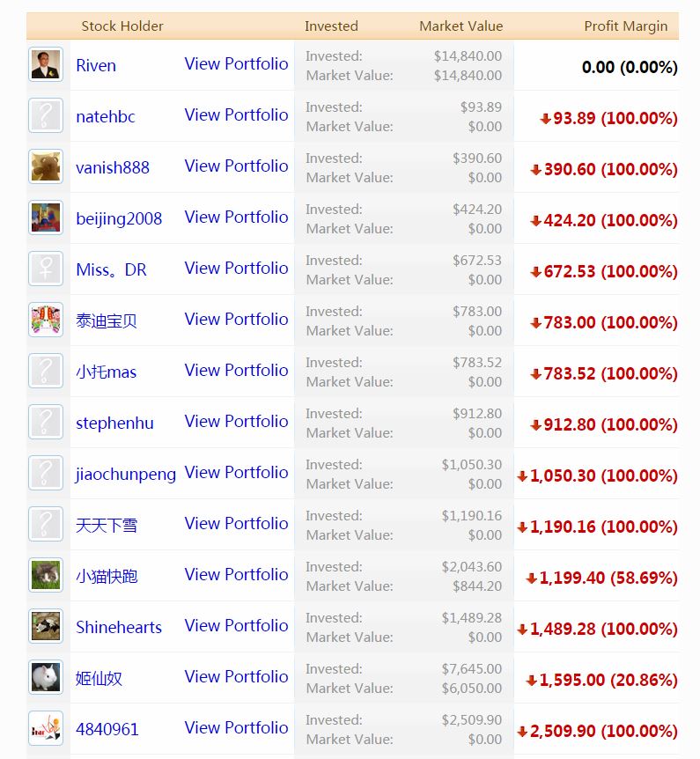Click vanish888's avatar picture
Screen dimensions: 700x759
click(46, 167)
